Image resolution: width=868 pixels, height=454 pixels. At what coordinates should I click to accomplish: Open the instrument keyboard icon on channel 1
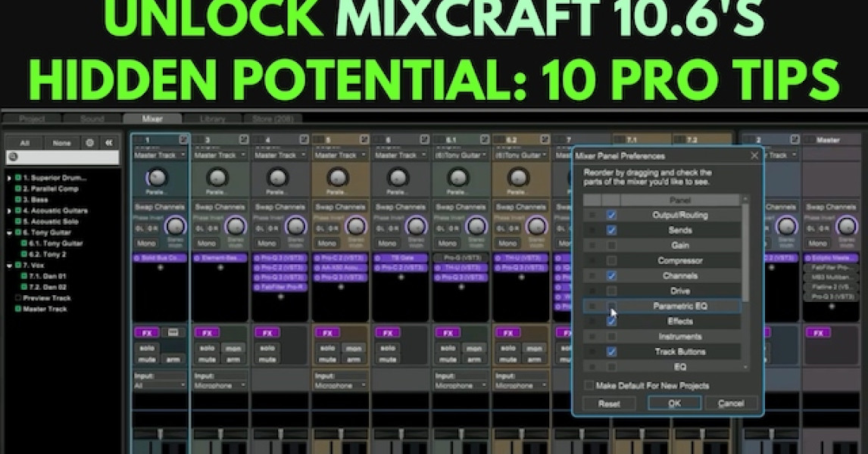(173, 333)
